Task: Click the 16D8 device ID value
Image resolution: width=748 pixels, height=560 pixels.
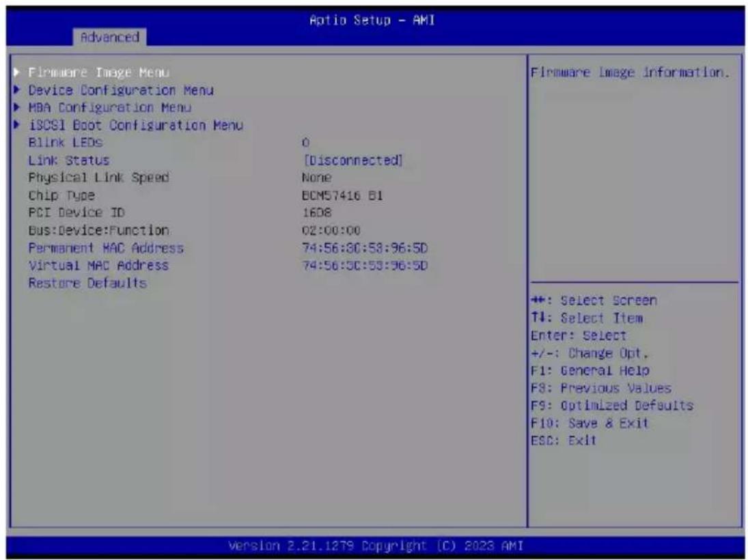Action: tap(316, 212)
